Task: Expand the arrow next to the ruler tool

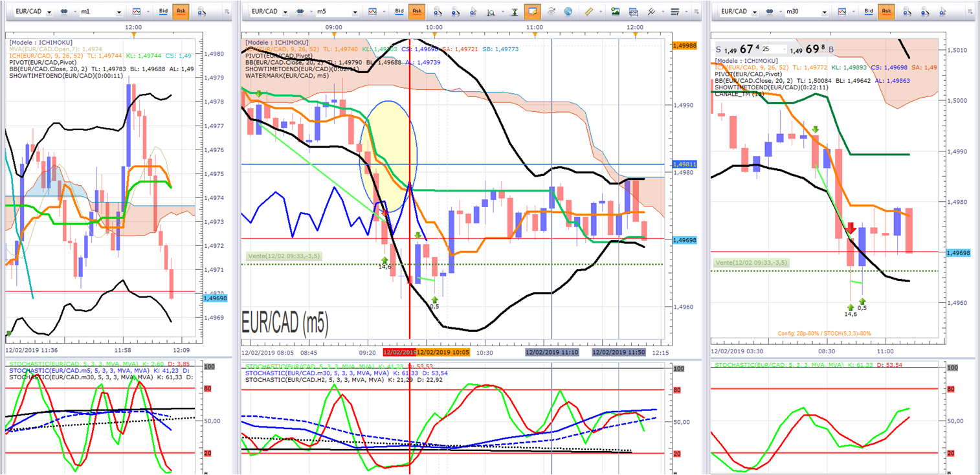Action: tap(601, 12)
